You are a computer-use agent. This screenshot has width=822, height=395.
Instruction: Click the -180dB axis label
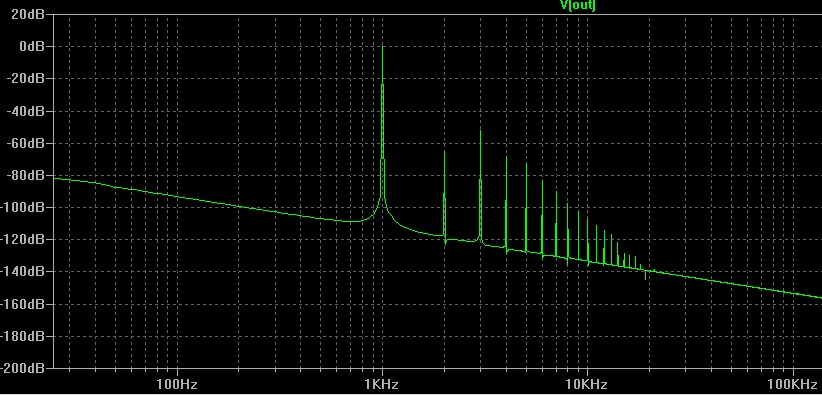[x=23, y=336]
